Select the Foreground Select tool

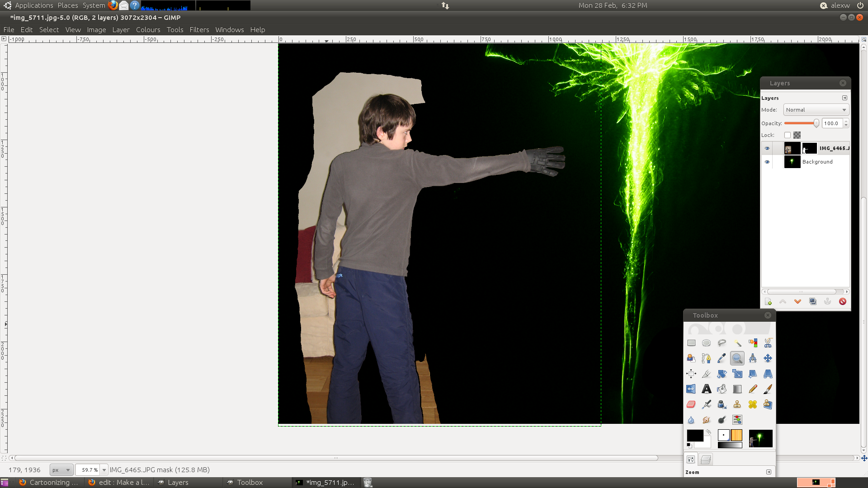coord(691,358)
